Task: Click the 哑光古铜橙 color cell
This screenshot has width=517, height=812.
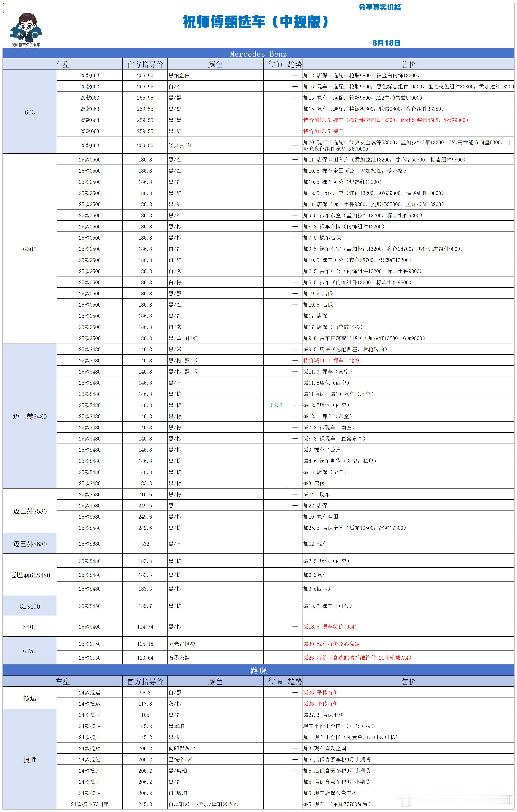Action: [x=215, y=644]
